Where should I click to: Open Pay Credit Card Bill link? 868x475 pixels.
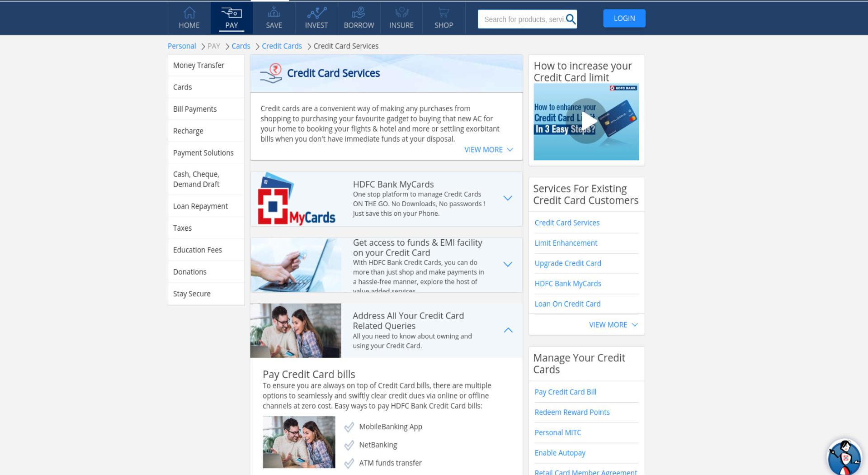565,392
